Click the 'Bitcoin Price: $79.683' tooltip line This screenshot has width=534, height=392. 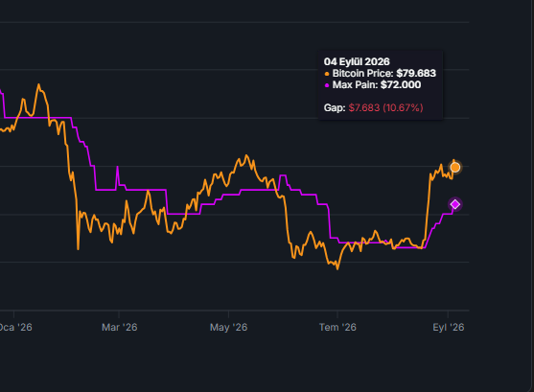click(381, 73)
